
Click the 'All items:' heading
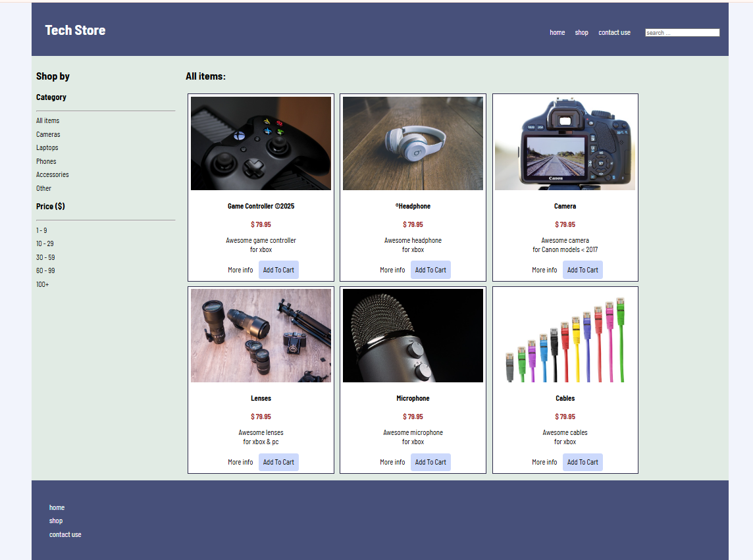pyautogui.click(x=205, y=76)
